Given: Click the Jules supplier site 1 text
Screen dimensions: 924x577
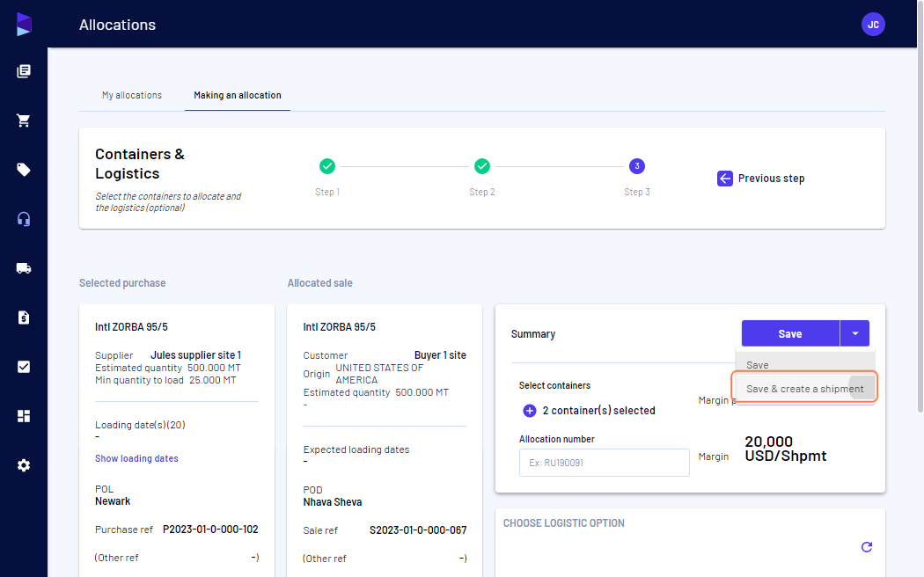Looking at the screenshot, I should coord(195,355).
